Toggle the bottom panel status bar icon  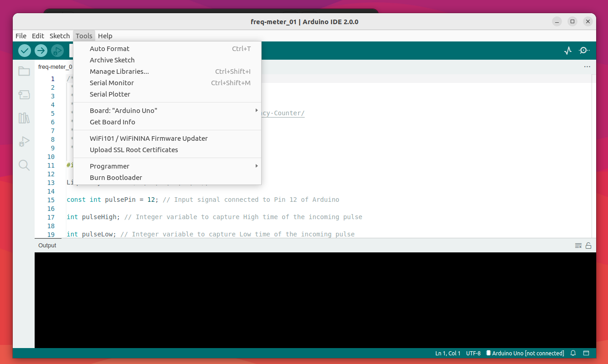point(587,353)
